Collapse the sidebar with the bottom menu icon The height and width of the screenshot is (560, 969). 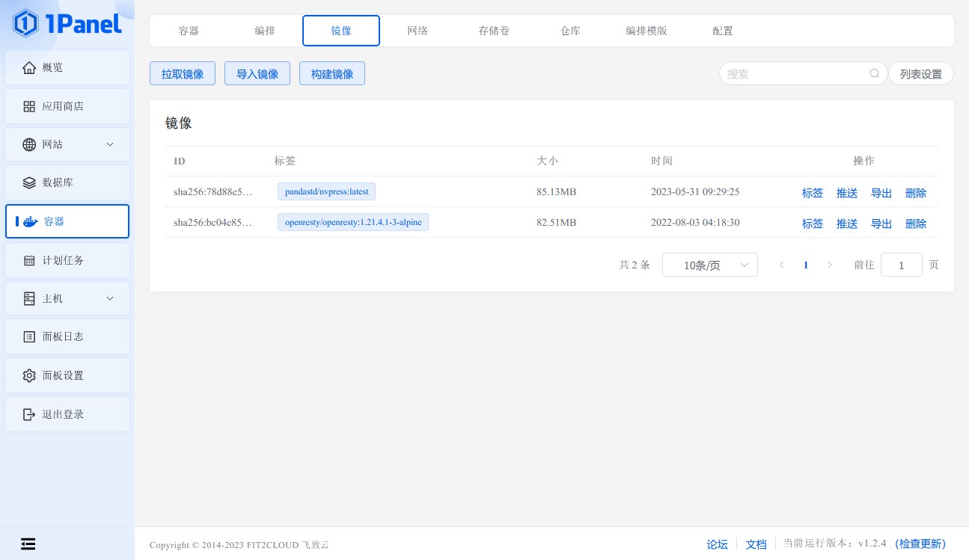pyautogui.click(x=28, y=544)
